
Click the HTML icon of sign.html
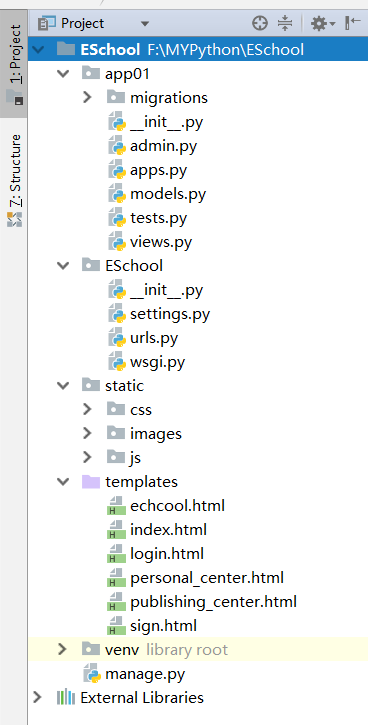click(117, 626)
